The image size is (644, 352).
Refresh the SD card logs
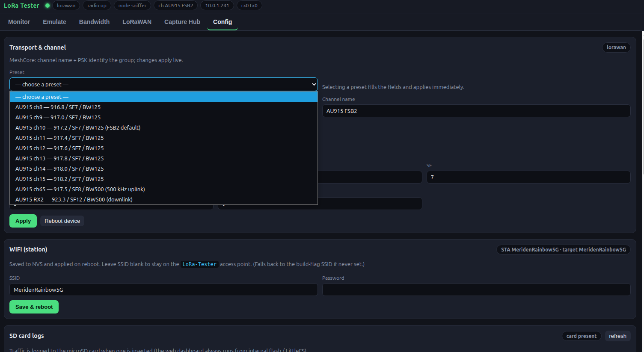pos(617,336)
